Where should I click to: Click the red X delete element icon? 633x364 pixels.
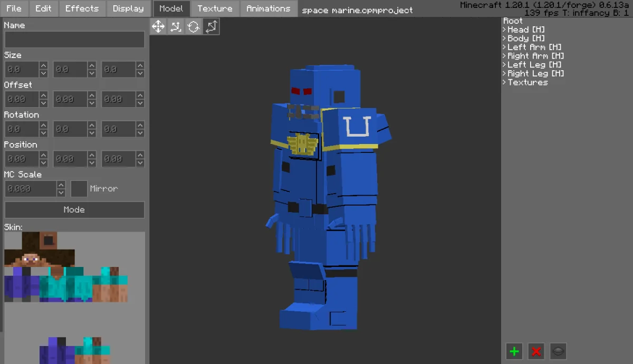536,351
